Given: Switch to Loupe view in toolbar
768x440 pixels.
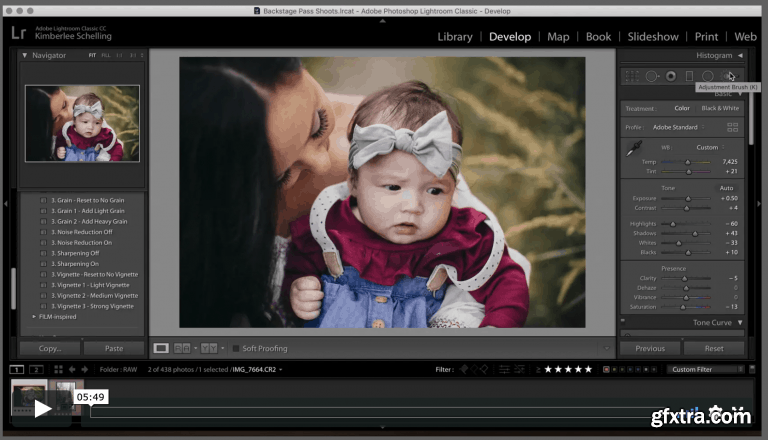Looking at the screenshot, I should pyautogui.click(x=161, y=348).
